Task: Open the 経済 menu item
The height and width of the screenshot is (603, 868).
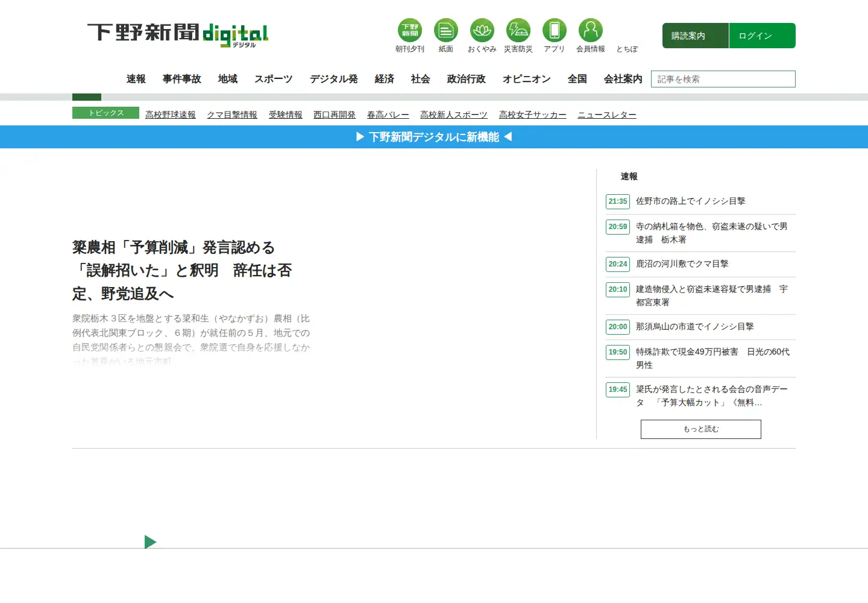Action: click(x=385, y=79)
